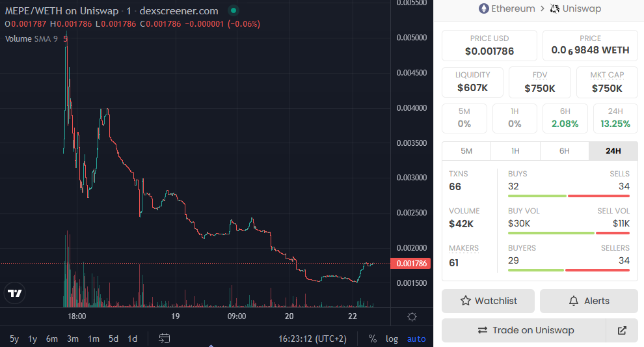Select the 24H stats tab
644x347 pixels.
point(613,151)
